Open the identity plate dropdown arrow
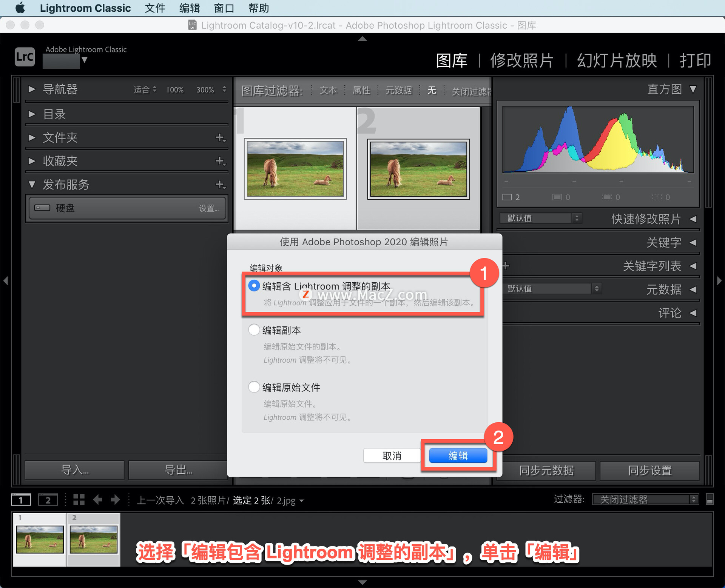This screenshot has height=588, width=725. click(x=85, y=60)
